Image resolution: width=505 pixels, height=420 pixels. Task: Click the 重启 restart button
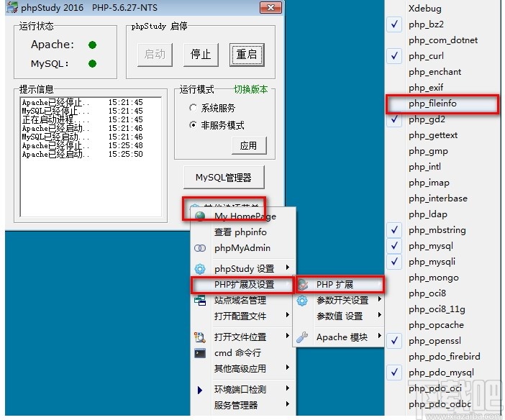click(x=247, y=55)
